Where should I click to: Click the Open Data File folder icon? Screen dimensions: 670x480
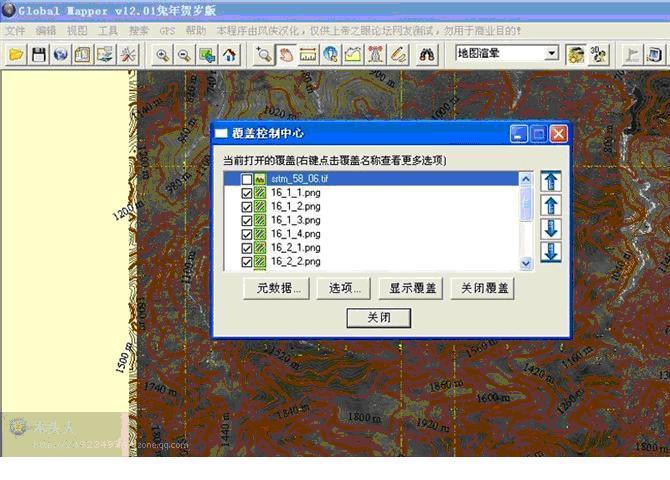tap(16, 54)
